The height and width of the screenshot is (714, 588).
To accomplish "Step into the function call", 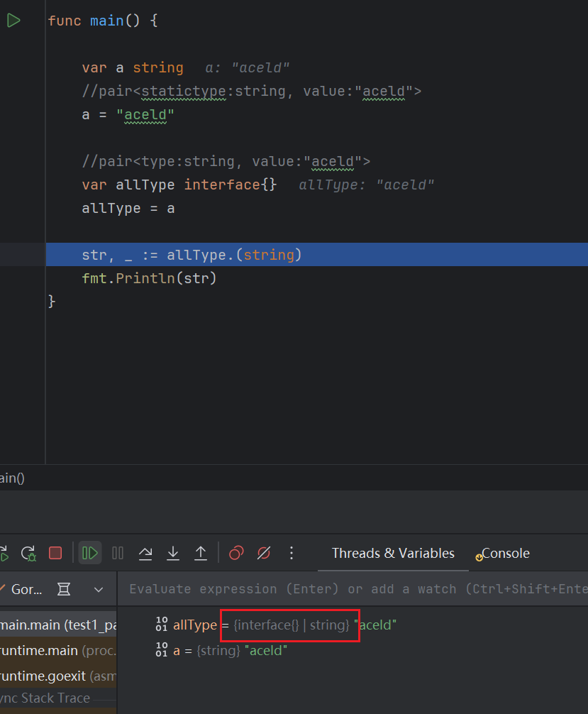I will coord(173,553).
